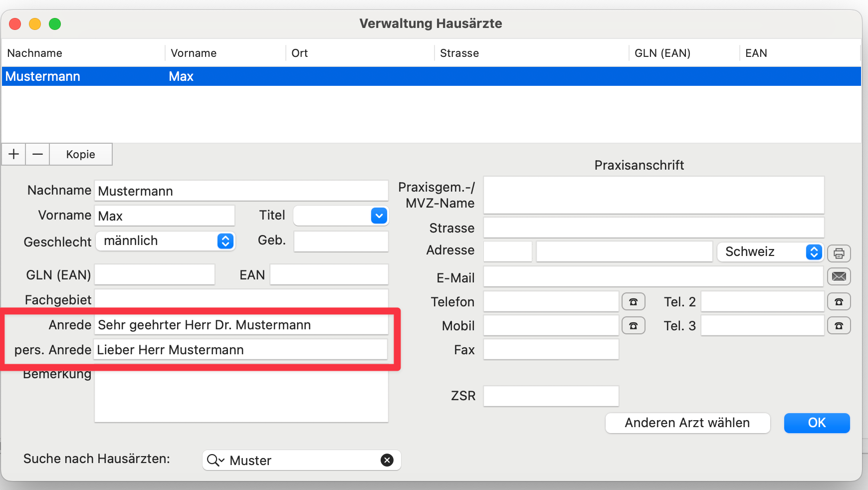Focus the Nachname input field
The height and width of the screenshot is (490, 868).
pos(241,191)
